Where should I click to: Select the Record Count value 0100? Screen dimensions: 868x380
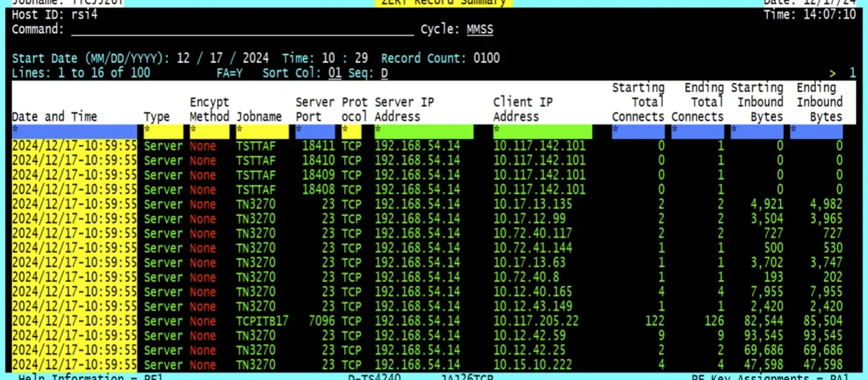coord(486,58)
